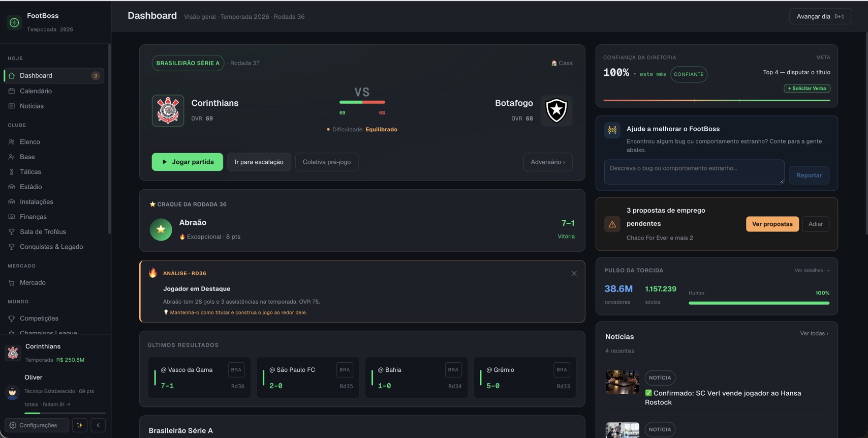Click 'Chaco For Ever e mais 2' text
Viewport: 868px width, 438px height.
pos(660,238)
